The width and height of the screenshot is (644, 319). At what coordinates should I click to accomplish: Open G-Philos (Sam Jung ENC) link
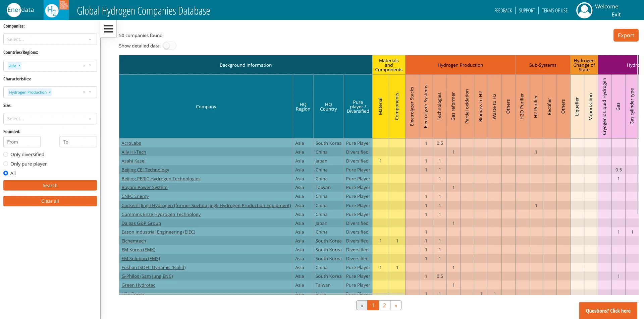coord(147,276)
